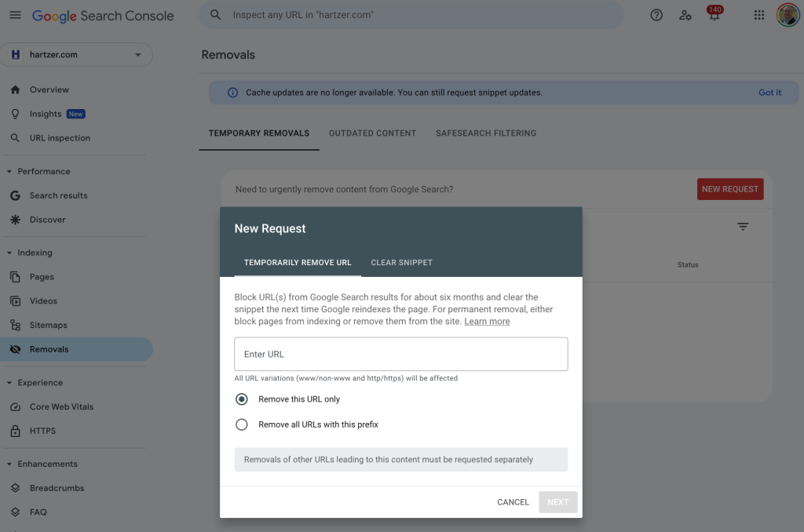This screenshot has height=532, width=804.
Task: Click the HTTPS padlock icon
Action: pyautogui.click(x=16, y=431)
